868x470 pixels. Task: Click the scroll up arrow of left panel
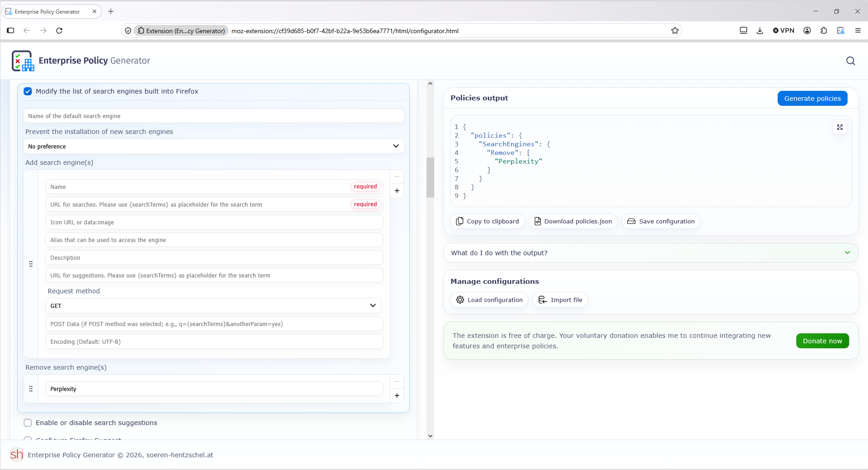pos(430,84)
